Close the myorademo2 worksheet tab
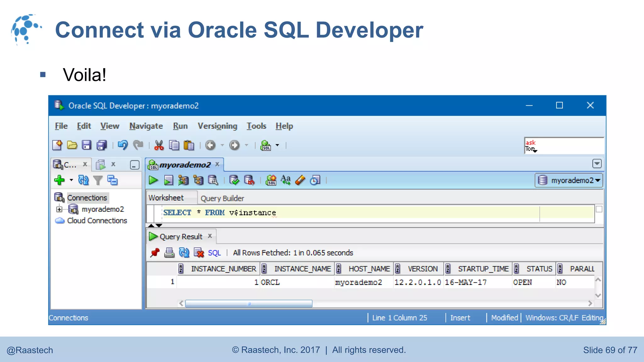Image resolution: width=644 pixels, height=362 pixels. coord(217,164)
